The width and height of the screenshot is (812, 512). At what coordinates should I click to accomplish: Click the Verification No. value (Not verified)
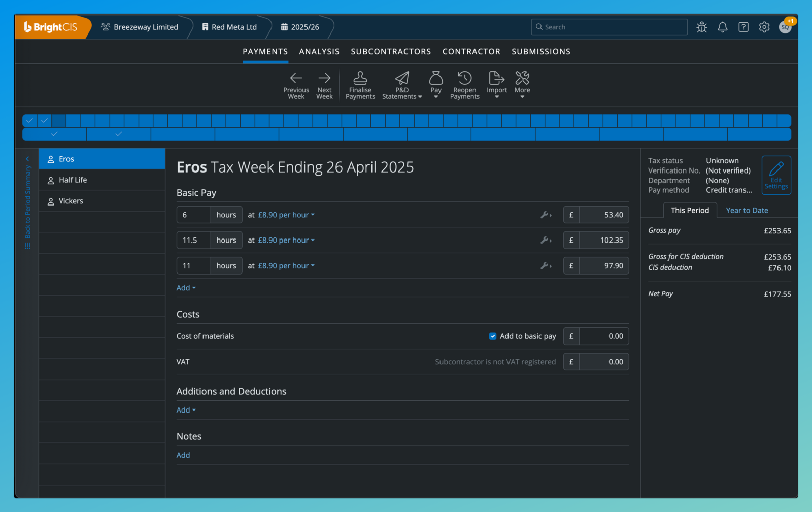pos(728,170)
